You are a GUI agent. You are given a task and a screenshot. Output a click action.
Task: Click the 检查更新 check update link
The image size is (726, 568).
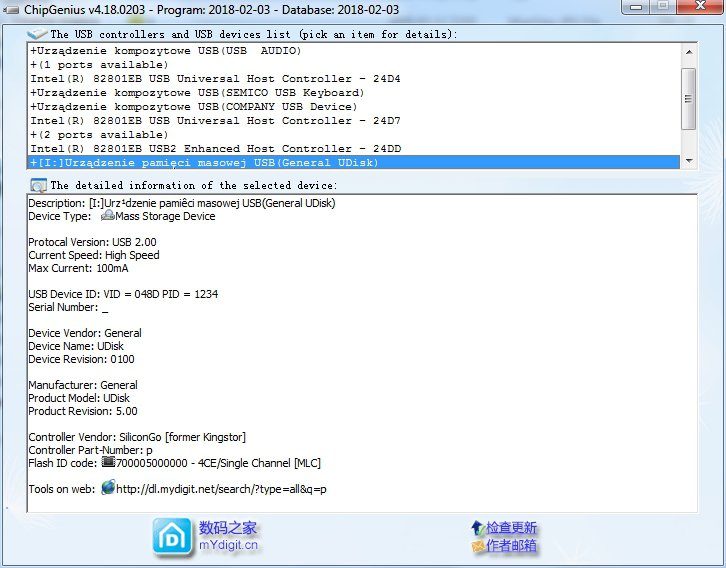(511, 528)
